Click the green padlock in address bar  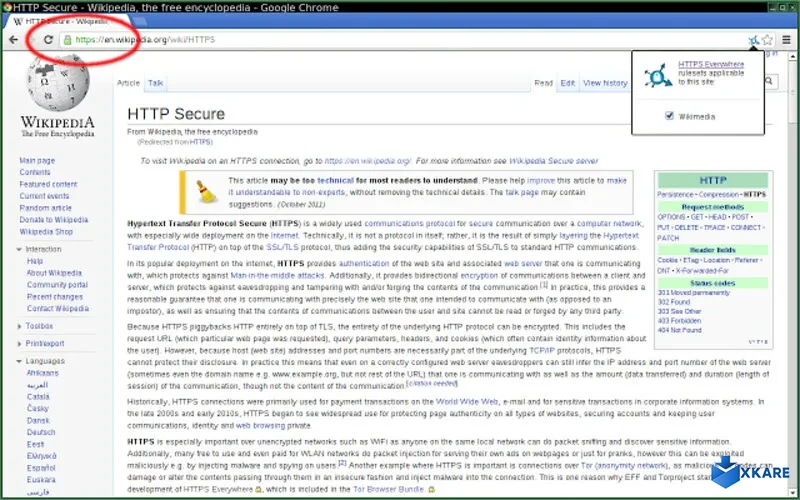(x=67, y=40)
